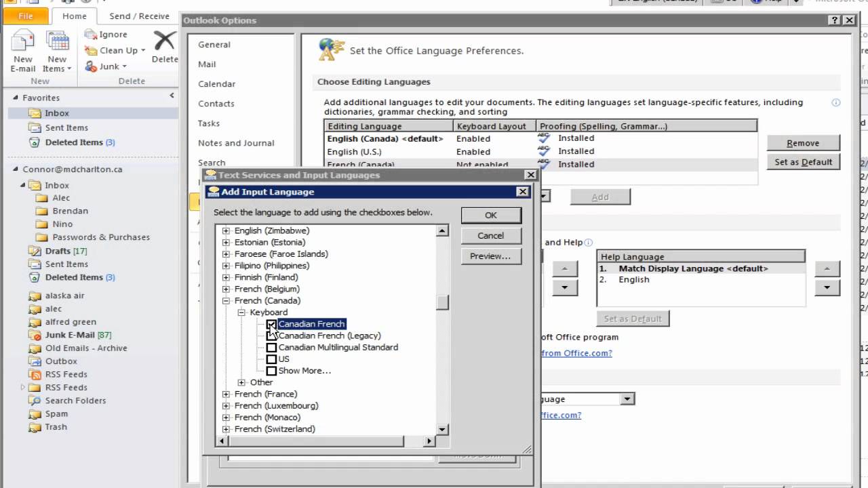Select the French (Belgium) tree item
Image resolution: width=868 pixels, height=488 pixels.
click(x=267, y=289)
